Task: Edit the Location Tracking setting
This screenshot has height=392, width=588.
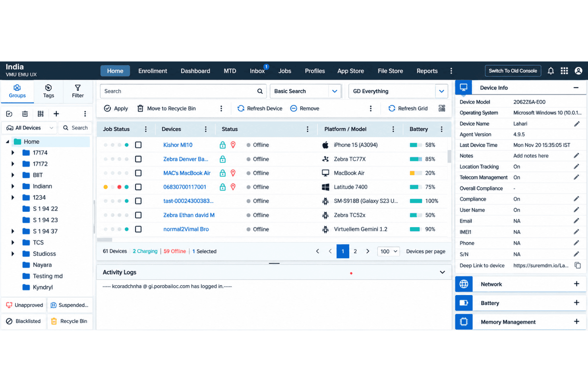Action: pos(576,166)
